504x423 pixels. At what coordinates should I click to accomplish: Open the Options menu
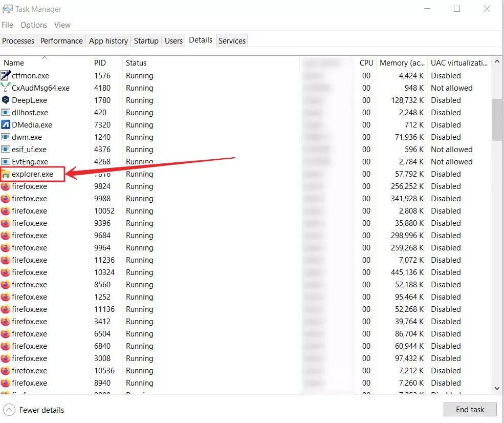tap(34, 25)
